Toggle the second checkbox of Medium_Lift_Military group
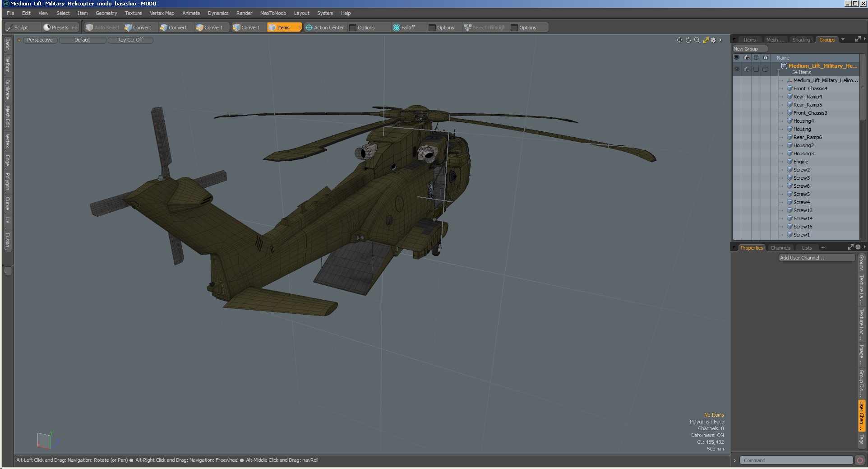The width and height of the screenshot is (868, 469). [765, 69]
